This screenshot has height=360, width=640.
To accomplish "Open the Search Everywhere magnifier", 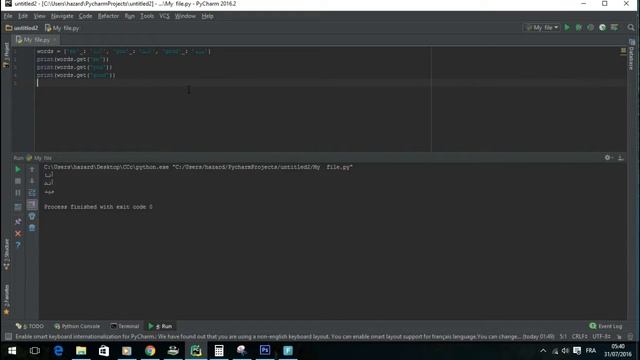I will (x=631, y=27).
